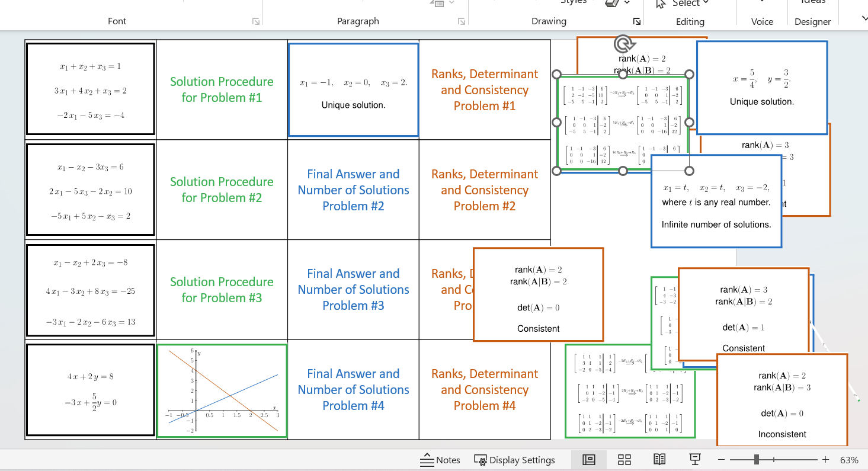The width and height of the screenshot is (868, 471).
Task: Click the rotation handle of the selected matrix shape
Action: (x=623, y=44)
